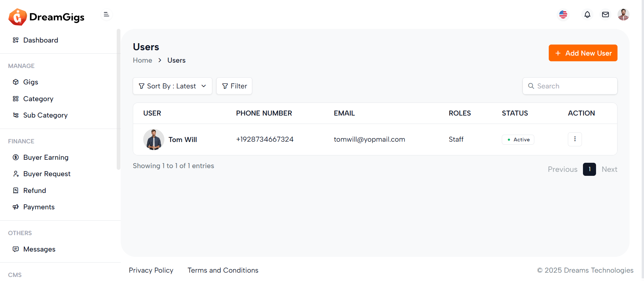
Task: Toggle the sidebar collapse button
Action: coord(106,14)
